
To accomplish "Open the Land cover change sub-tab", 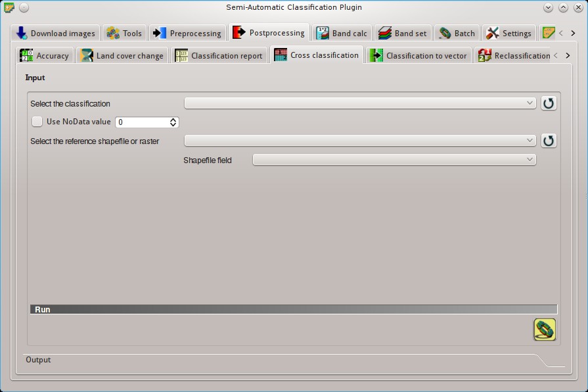I will tap(122, 55).
